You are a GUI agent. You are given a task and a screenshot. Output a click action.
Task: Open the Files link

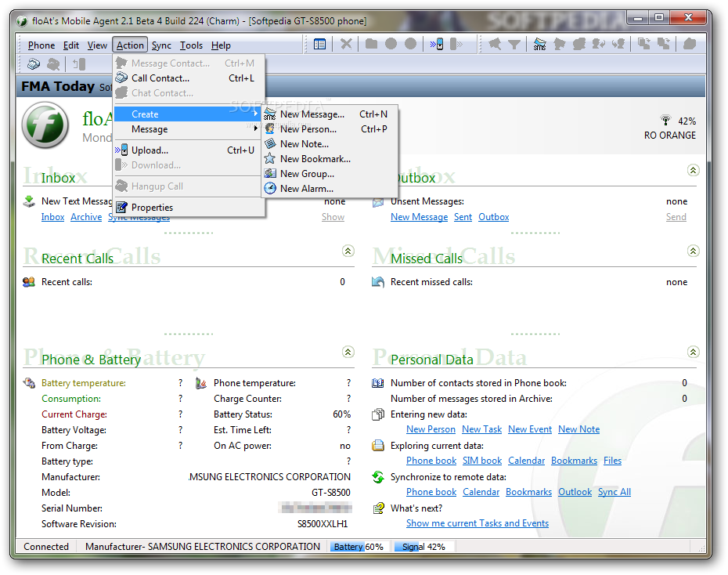click(612, 461)
